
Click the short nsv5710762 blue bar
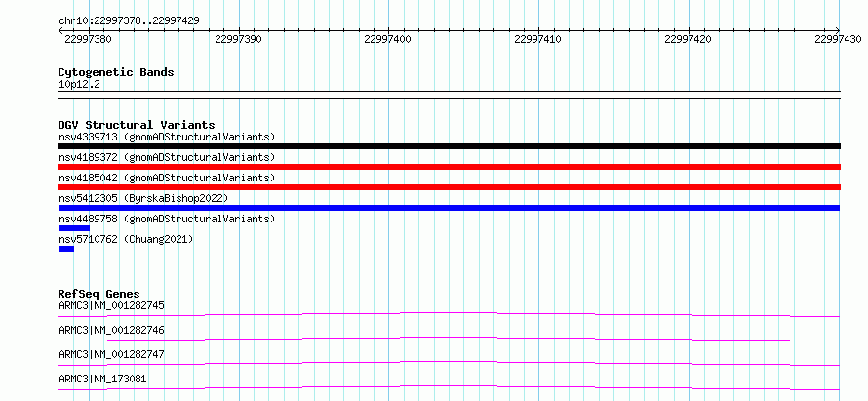click(66, 249)
